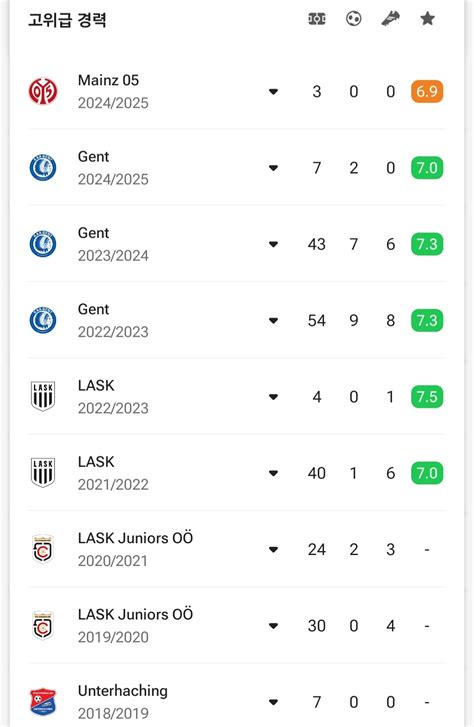Expand LASK 2021/2022 season details
This screenshot has height=727, width=474.
pos(274,473)
